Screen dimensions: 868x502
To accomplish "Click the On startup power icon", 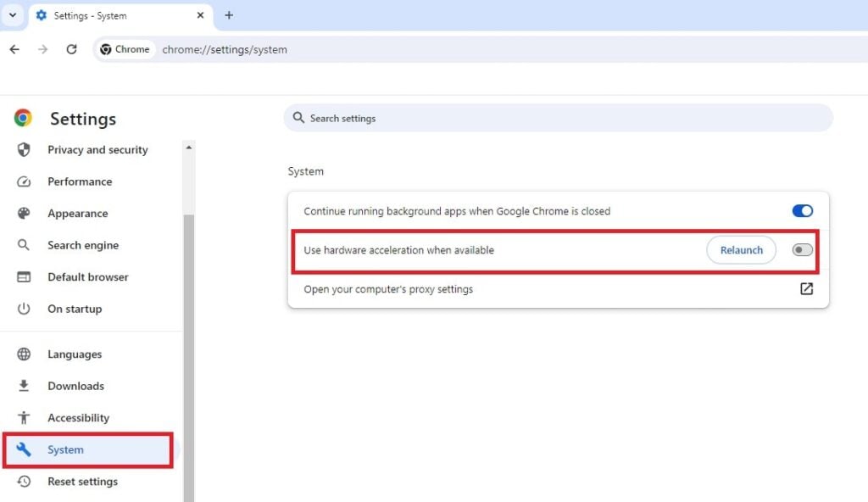I will [24, 309].
